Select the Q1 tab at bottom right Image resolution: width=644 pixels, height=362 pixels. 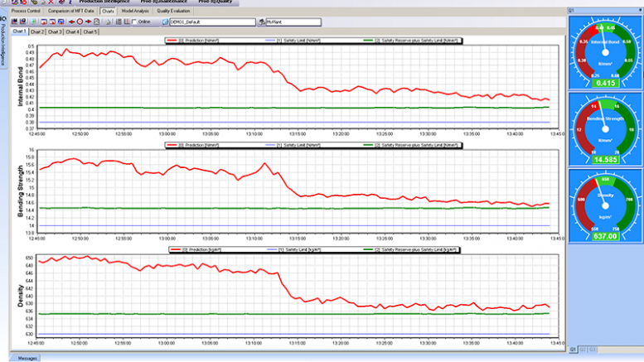coord(574,350)
